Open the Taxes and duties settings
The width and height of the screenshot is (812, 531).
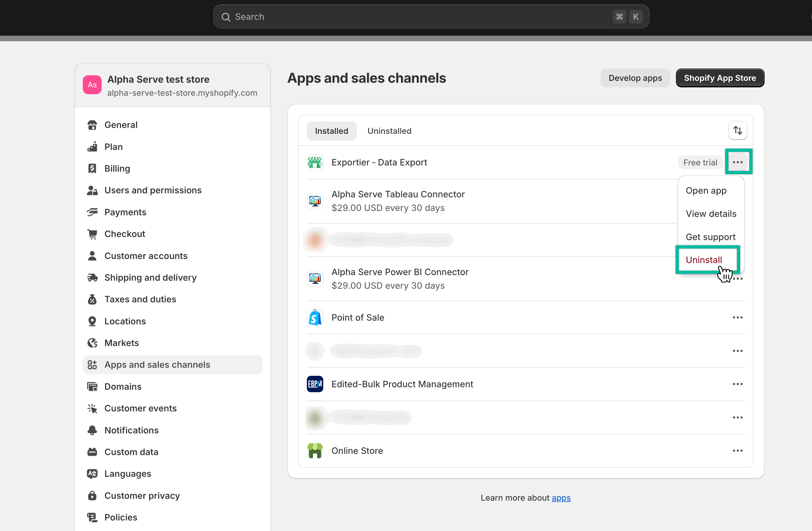173,300
